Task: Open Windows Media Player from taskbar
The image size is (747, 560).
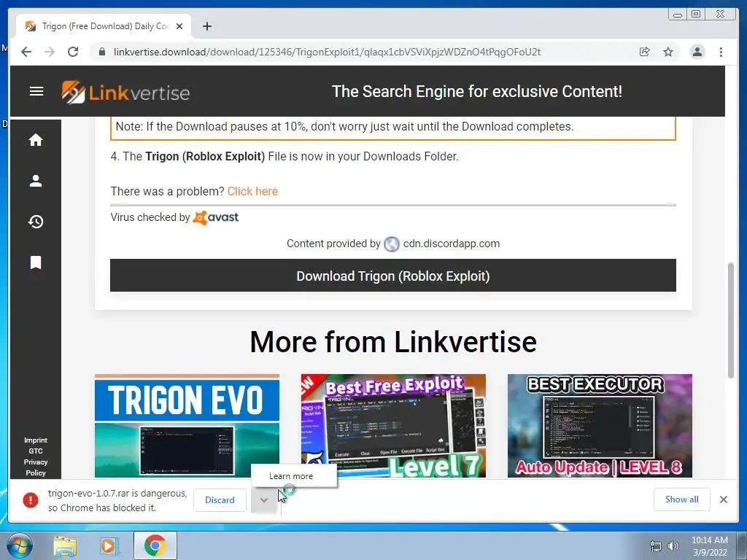Action: tap(109, 546)
